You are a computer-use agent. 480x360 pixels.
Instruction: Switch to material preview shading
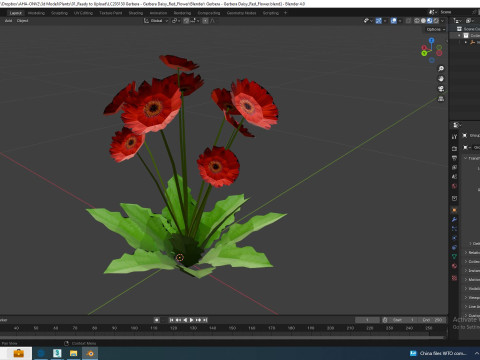point(429,21)
